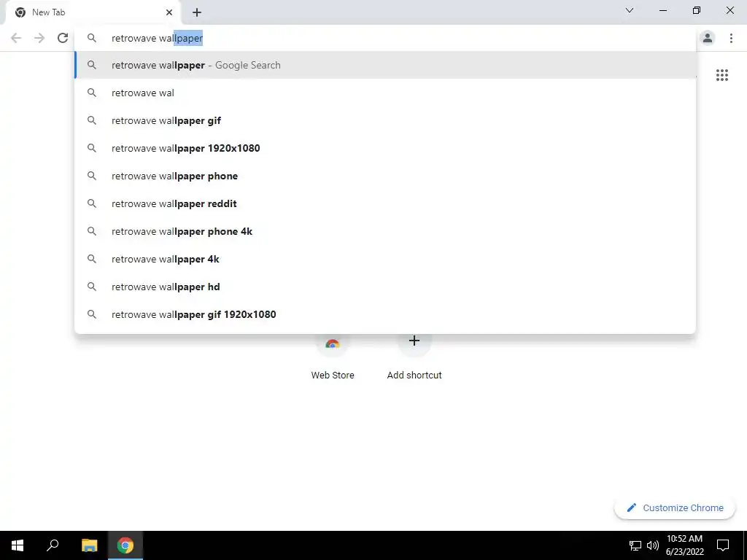Open the Windows Start menu
This screenshot has width=747, height=560.
tap(18, 545)
